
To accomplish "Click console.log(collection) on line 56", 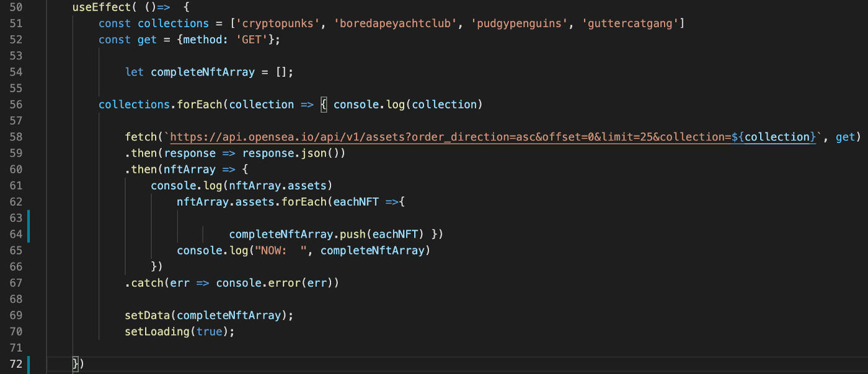I will (408, 105).
